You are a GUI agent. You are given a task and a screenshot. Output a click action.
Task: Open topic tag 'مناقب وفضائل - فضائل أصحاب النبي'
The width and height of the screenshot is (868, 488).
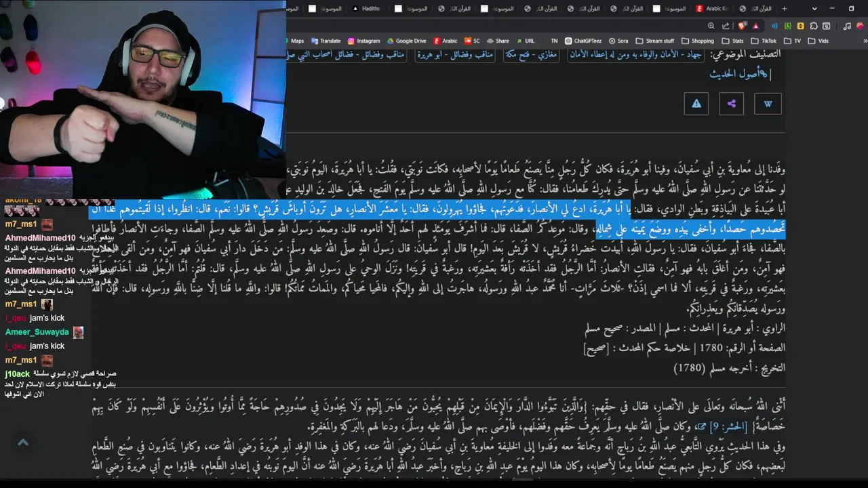pos(346,54)
